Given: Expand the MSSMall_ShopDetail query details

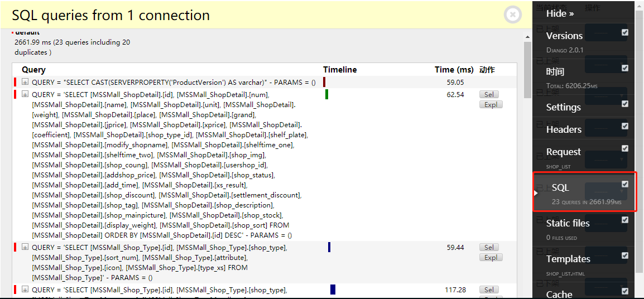Looking at the screenshot, I should coord(25,94).
